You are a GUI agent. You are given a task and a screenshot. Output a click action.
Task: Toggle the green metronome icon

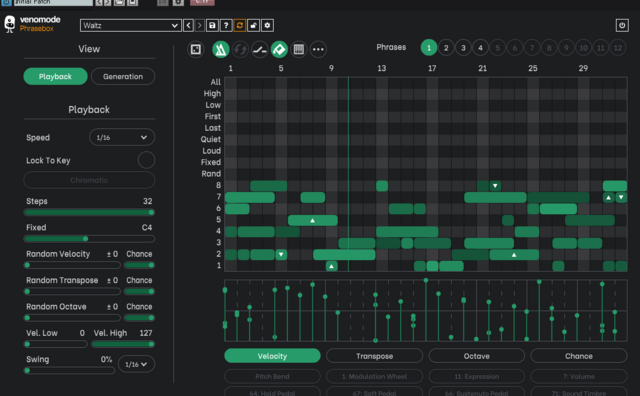[x=220, y=49]
